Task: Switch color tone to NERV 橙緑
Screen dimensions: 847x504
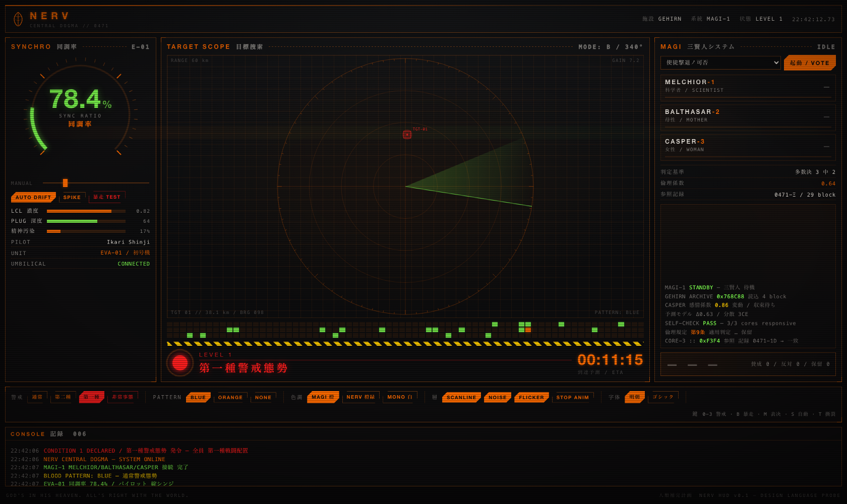Action: click(360, 397)
